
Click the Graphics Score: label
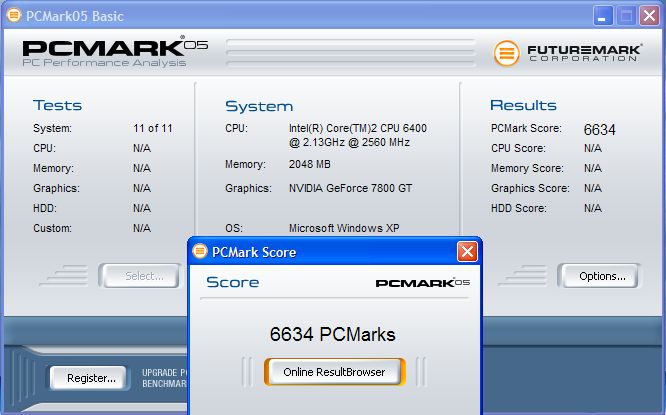530,188
